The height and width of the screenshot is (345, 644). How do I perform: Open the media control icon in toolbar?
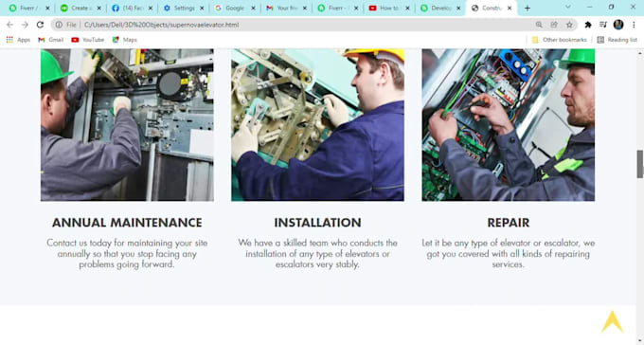(x=603, y=25)
